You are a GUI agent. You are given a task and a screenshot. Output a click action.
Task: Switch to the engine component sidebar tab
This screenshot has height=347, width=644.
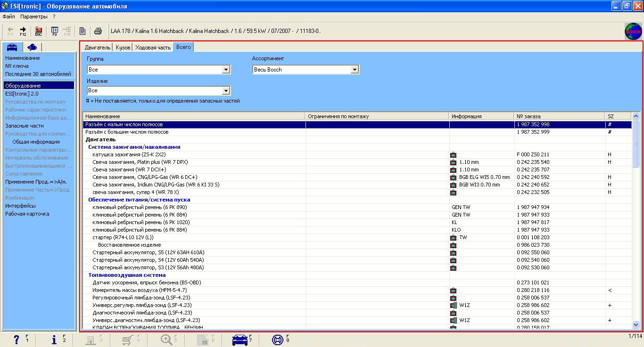(32, 47)
